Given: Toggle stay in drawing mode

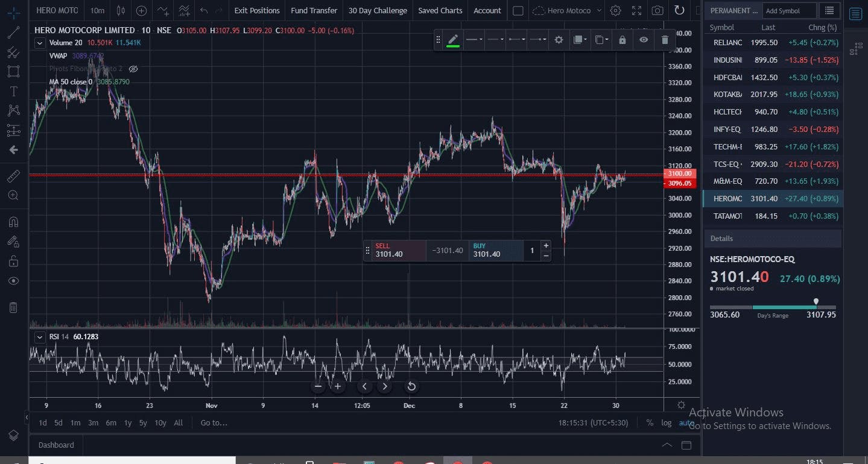Looking at the screenshot, I should [x=13, y=242].
